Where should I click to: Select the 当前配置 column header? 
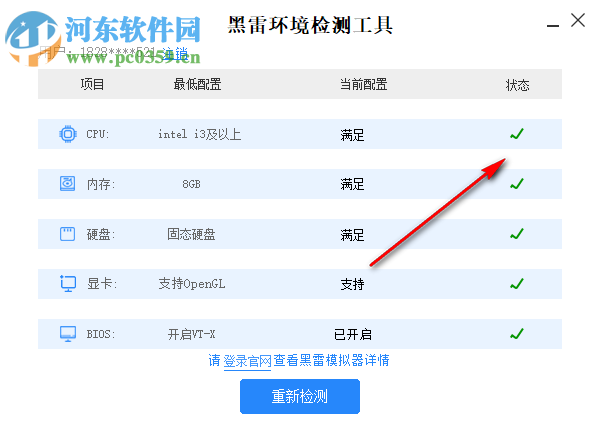[x=364, y=84]
